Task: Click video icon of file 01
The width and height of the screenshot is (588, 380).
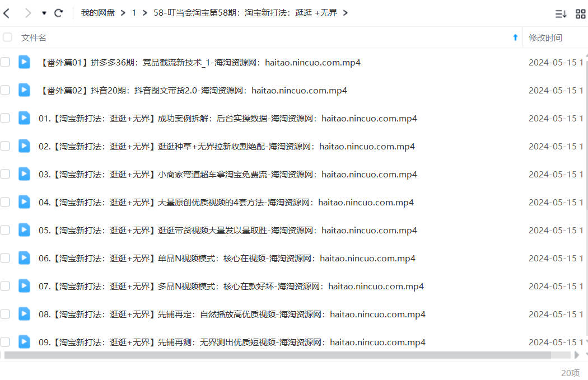Action: [x=25, y=118]
